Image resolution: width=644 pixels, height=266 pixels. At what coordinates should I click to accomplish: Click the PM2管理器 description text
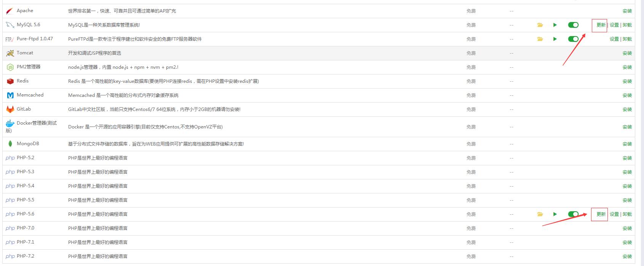click(x=123, y=67)
